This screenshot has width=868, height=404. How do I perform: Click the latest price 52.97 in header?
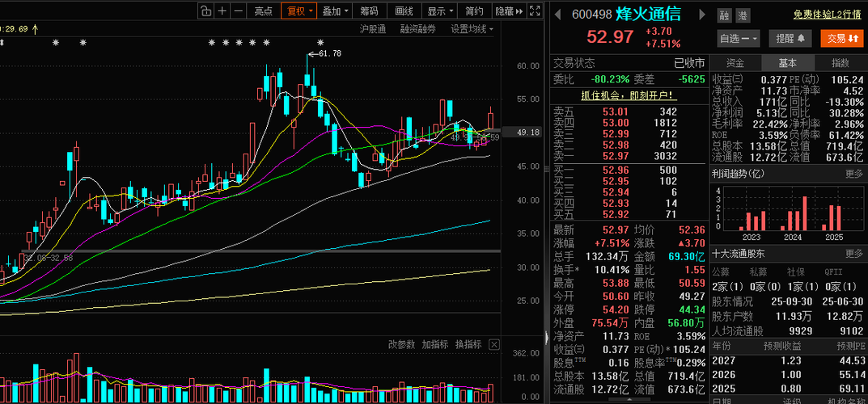pyautogui.click(x=610, y=37)
